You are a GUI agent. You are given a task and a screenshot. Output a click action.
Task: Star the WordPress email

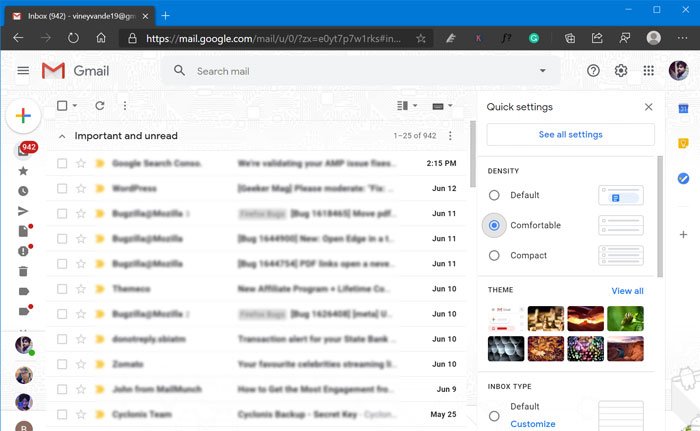pyautogui.click(x=81, y=188)
